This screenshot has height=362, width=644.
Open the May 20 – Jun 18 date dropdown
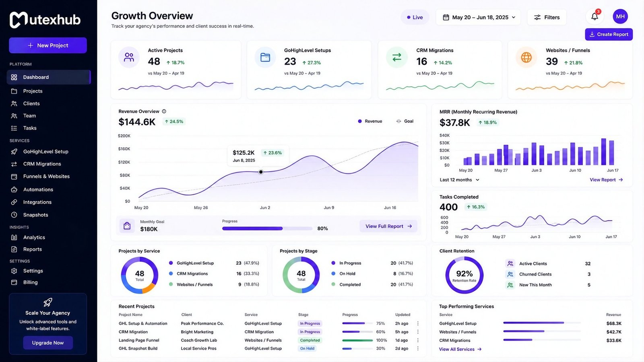pyautogui.click(x=478, y=17)
